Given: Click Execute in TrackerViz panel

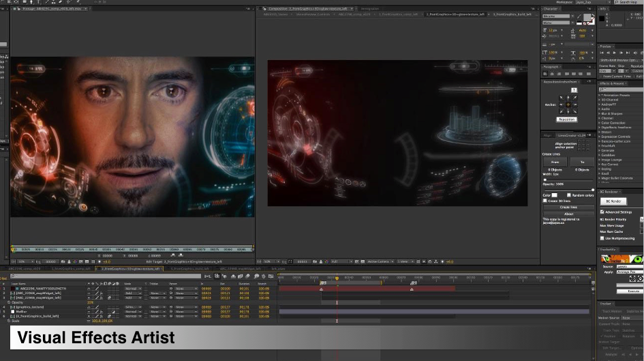Looking at the screenshot, I should 632,291.
